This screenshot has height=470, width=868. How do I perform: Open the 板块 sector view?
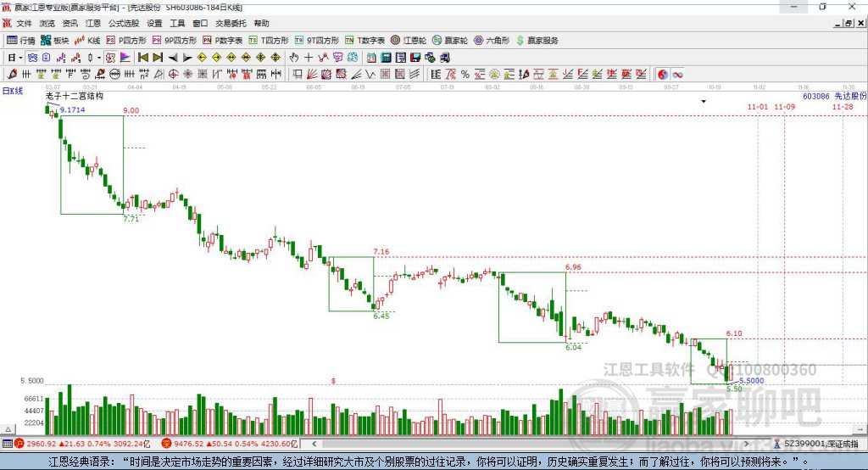[x=55, y=41]
